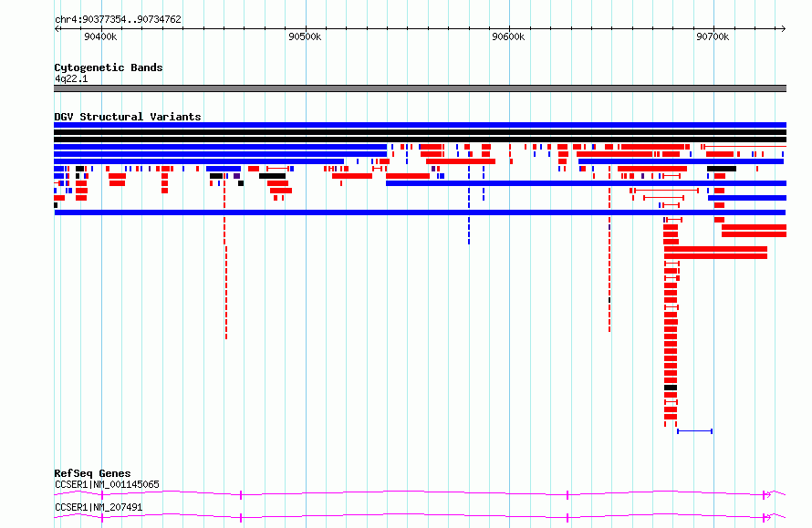Click the CCSER1|NM_001145065 transcript label
Screen dimensions: 812x528
click(x=107, y=484)
